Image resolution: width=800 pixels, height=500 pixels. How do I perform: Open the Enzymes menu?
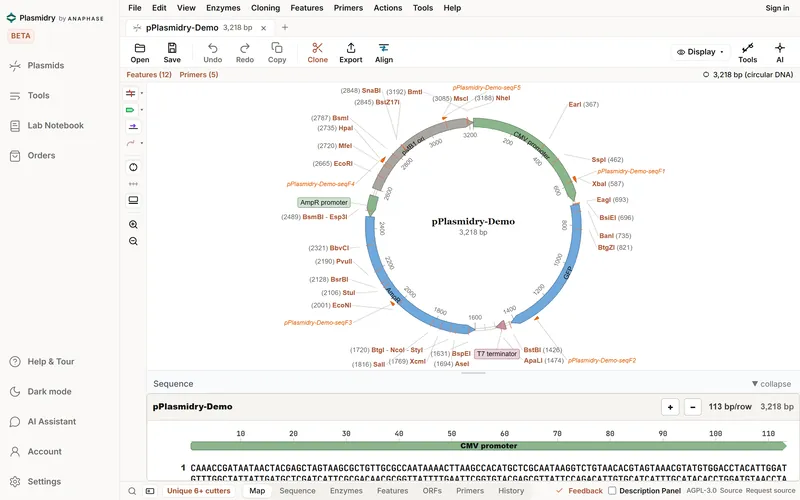223,8
